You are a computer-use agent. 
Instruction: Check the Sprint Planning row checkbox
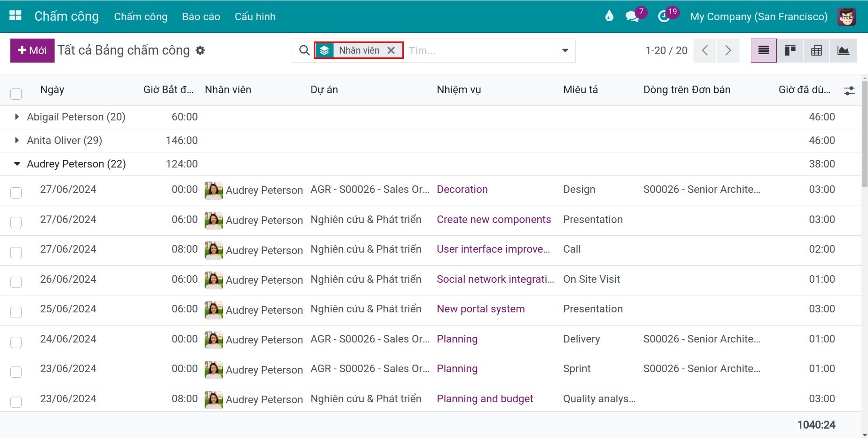click(16, 372)
